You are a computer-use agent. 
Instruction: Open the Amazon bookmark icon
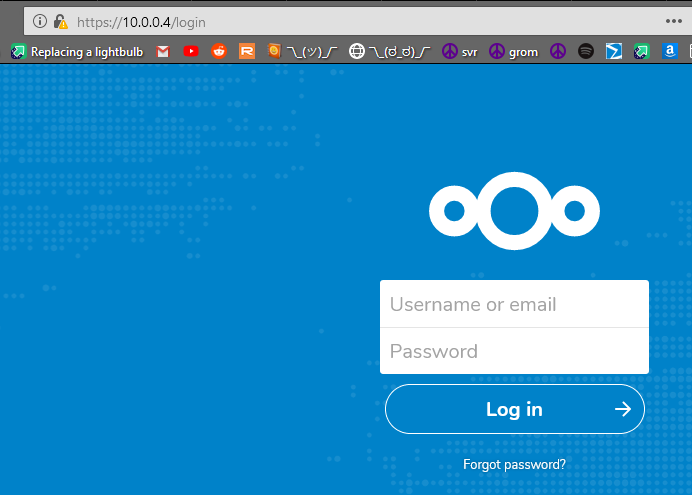[x=669, y=52]
